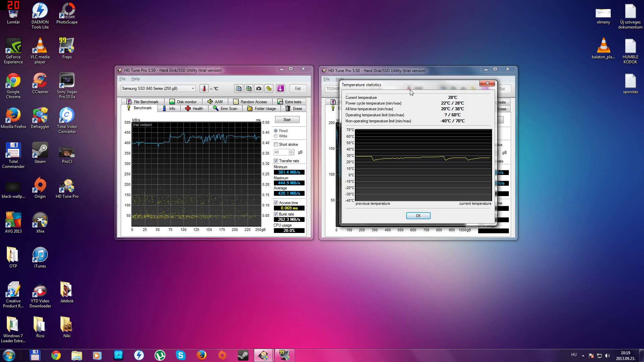The width and height of the screenshot is (644, 362).
Task: Select the Origin desktop icon
Action: coord(40,188)
